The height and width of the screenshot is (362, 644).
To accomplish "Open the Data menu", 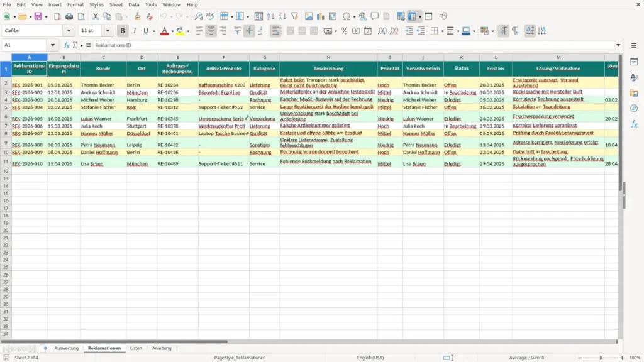I will click(x=134, y=4).
